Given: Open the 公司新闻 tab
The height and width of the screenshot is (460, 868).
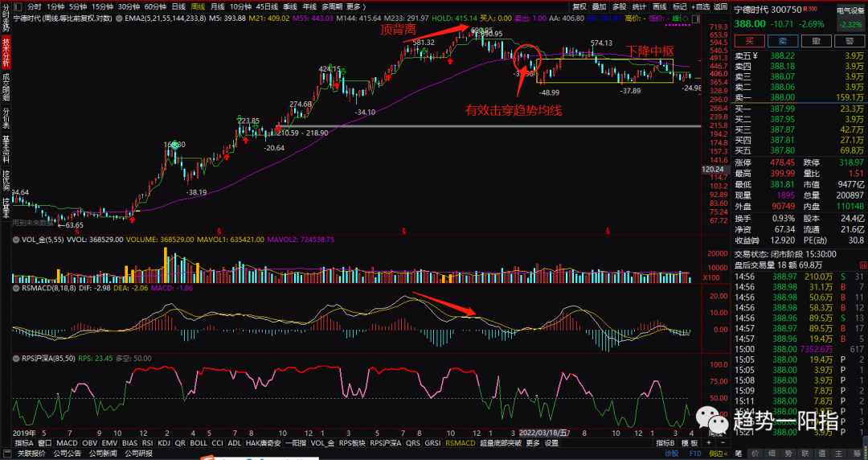Looking at the screenshot, I should [x=103, y=454].
